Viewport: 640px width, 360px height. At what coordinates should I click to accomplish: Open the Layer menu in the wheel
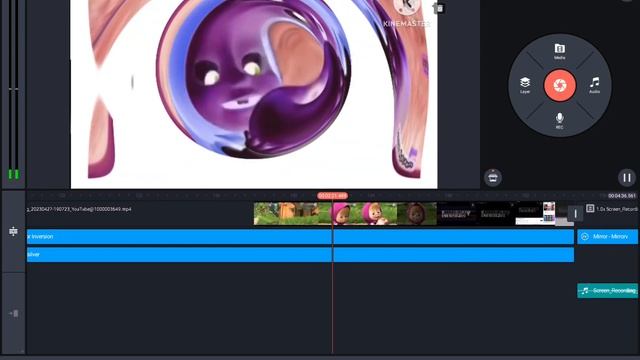[x=525, y=85]
